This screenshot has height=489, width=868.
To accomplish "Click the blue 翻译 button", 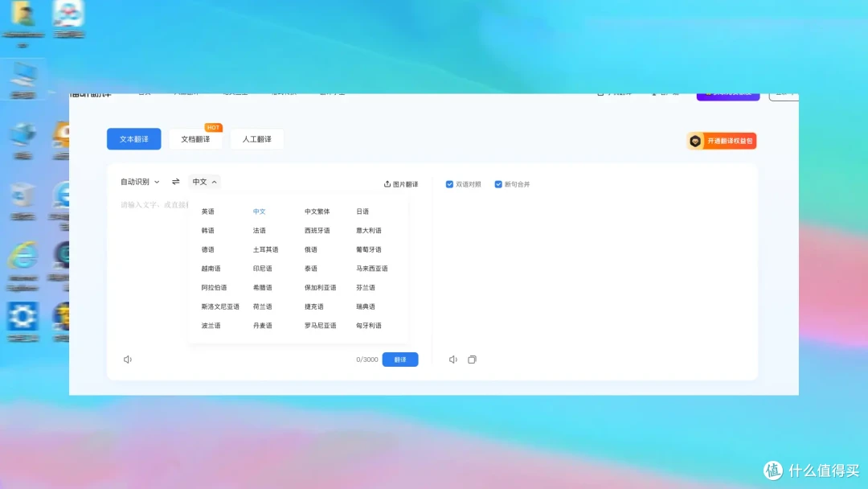I will 400,360.
